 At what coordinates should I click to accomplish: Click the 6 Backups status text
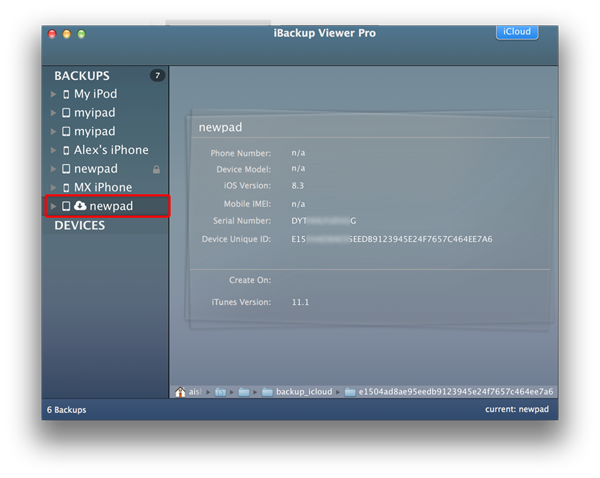point(67,410)
